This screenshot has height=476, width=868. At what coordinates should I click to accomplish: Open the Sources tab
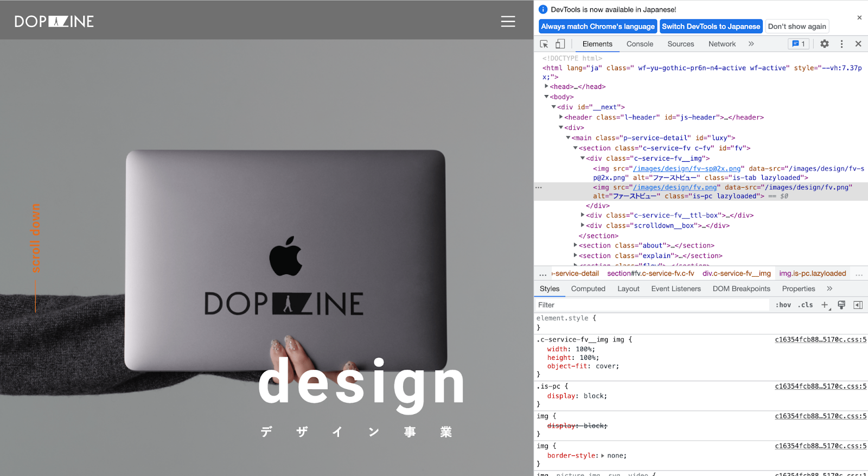[x=680, y=44]
